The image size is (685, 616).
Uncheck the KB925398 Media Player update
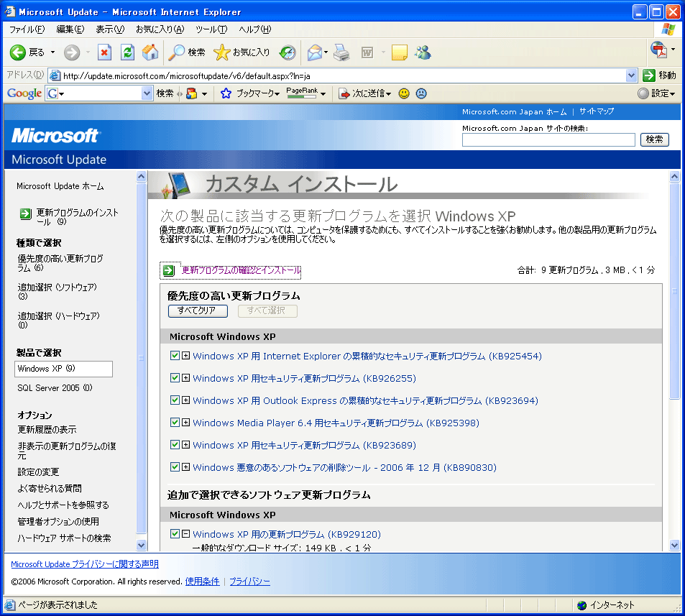click(x=175, y=423)
